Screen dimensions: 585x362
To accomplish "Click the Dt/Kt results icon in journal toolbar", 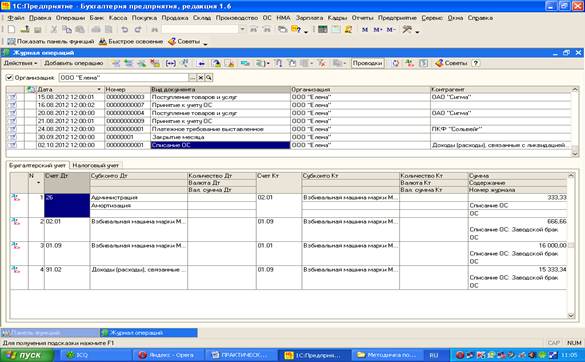I will click(x=410, y=63).
